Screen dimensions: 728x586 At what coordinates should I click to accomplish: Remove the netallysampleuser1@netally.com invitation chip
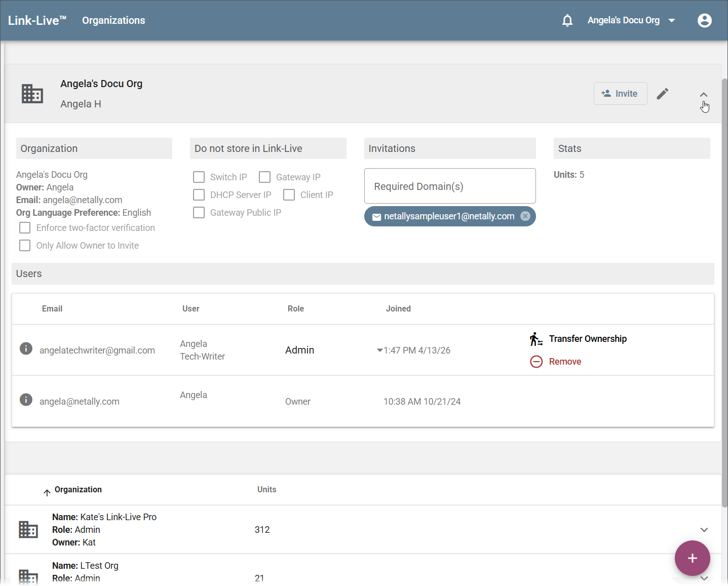525,216
